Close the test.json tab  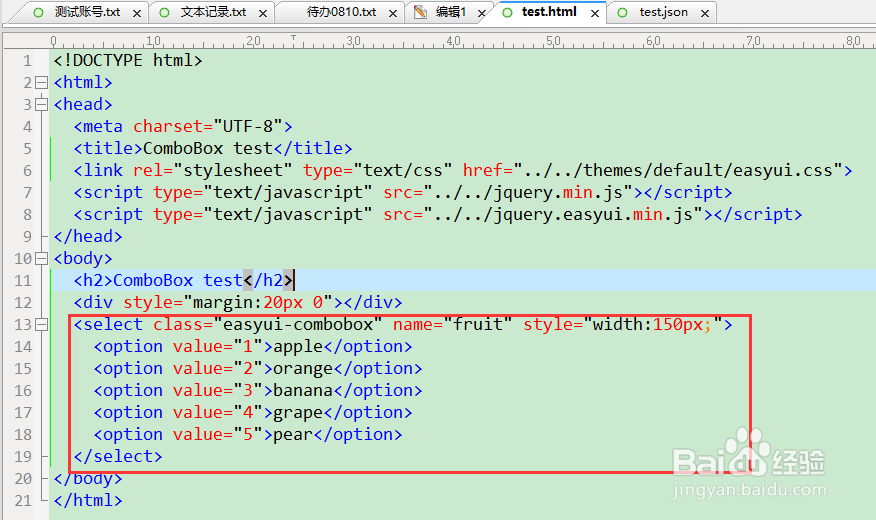pos(705,13)
